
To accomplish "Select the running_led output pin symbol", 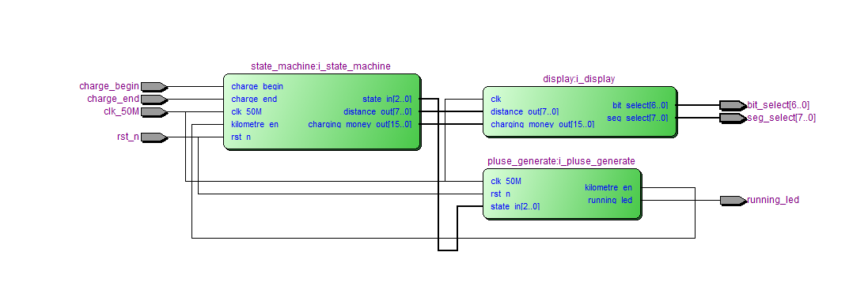I will pyautogui.click(x=733, y=200).
